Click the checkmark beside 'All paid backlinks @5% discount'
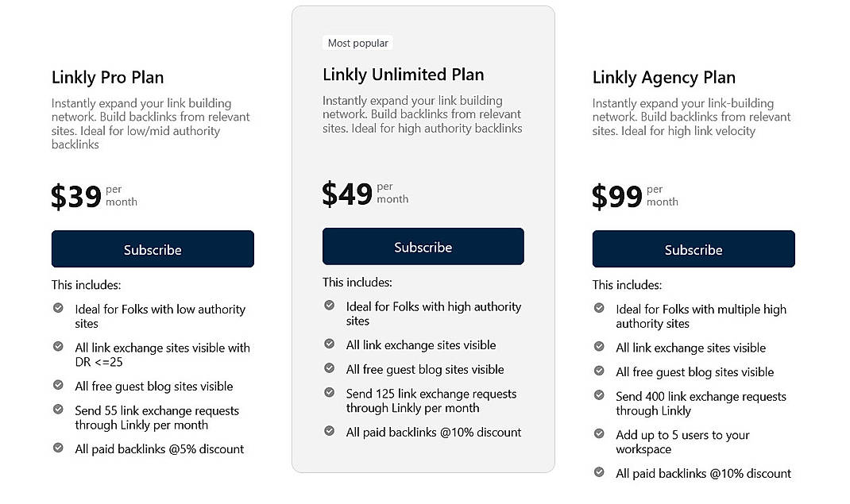The height and width of the screenshot is (504, 850). click(x=57, y=446)
